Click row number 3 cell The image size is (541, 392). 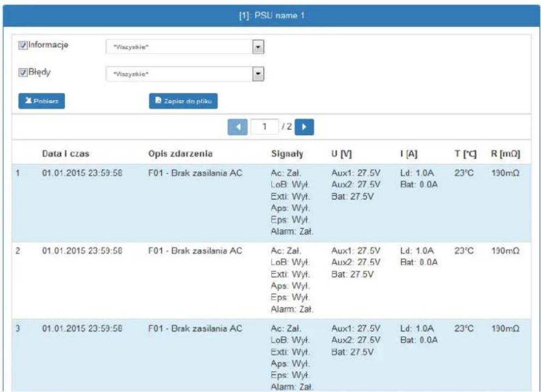17,328
